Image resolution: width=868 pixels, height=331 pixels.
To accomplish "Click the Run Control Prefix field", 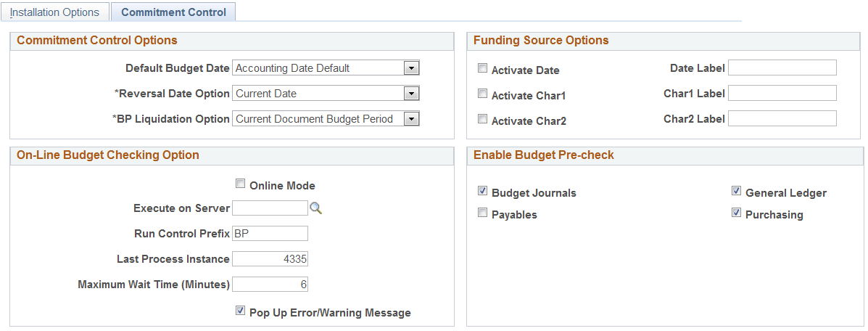I will click(270, 234).
